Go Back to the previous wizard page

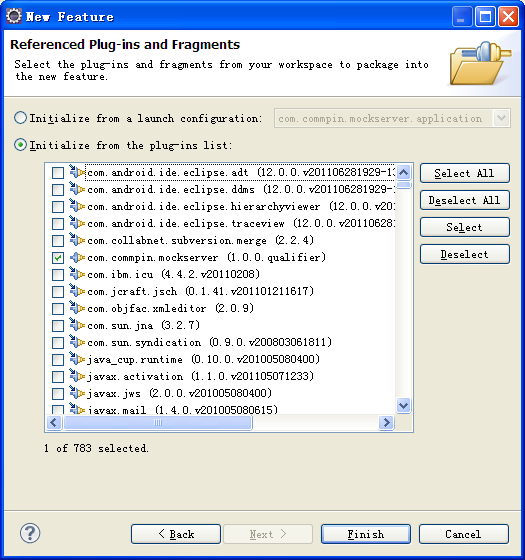point(176,534)
